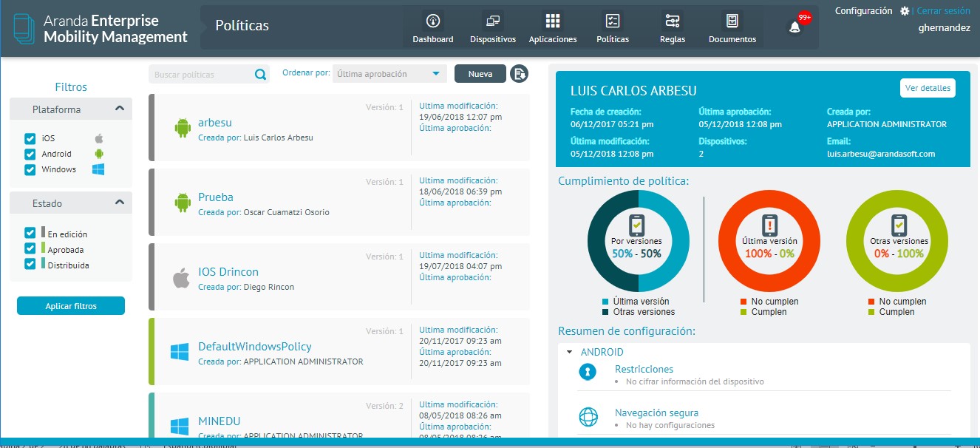Click the Android icon of Prueba policy
The width and height of the screenshot is (980, 448).
183,202
